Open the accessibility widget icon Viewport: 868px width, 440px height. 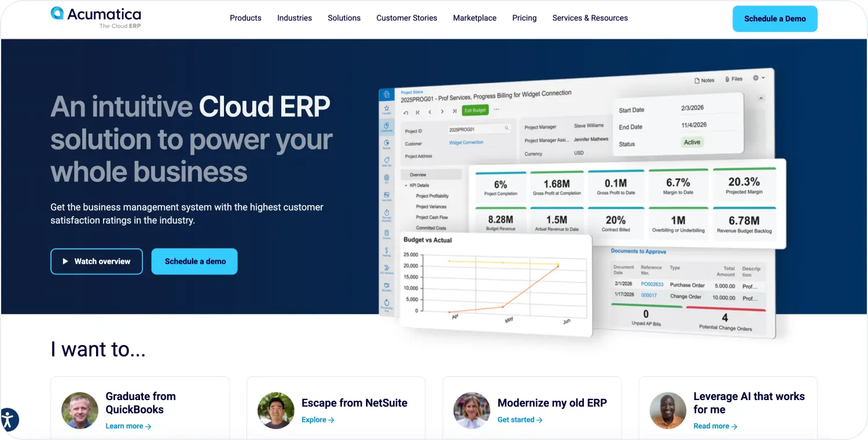point(9,420)
